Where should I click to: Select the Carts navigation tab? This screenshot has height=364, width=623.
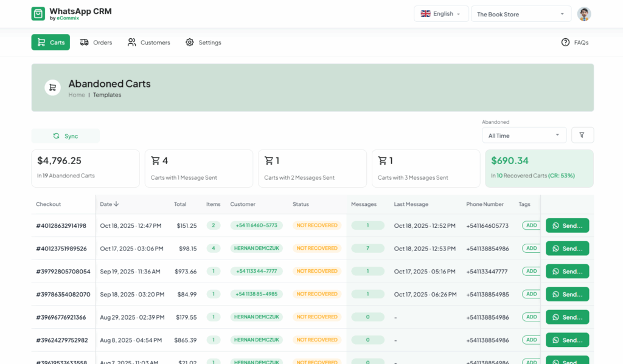point(50,43)
